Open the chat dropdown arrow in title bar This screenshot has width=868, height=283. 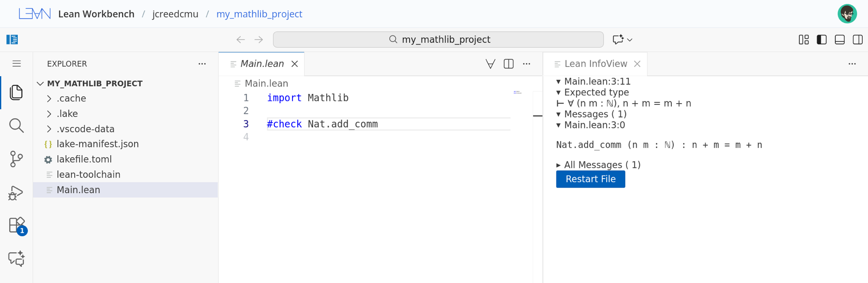click(x=630, y=40)
